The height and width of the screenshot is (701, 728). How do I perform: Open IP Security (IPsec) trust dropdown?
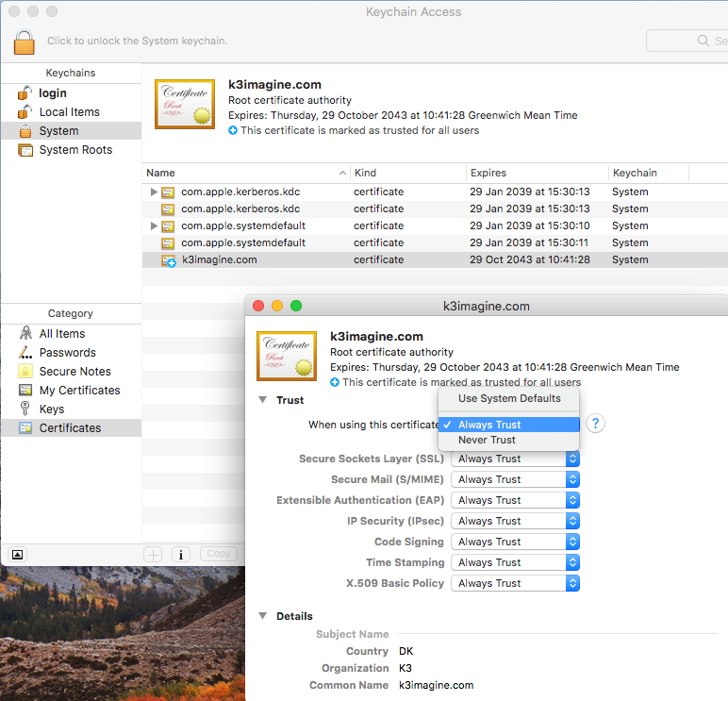pos(515,521)
